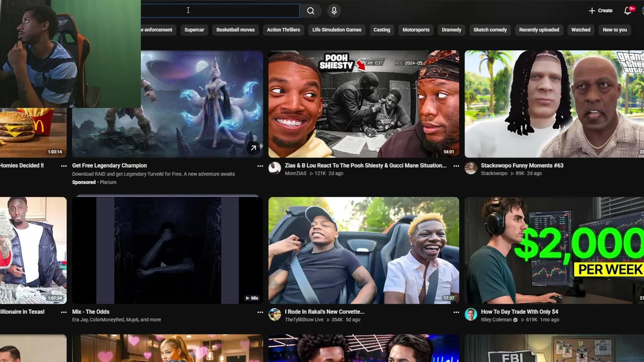Open the pink hearts kitchen thumbnail

[168, 348]
